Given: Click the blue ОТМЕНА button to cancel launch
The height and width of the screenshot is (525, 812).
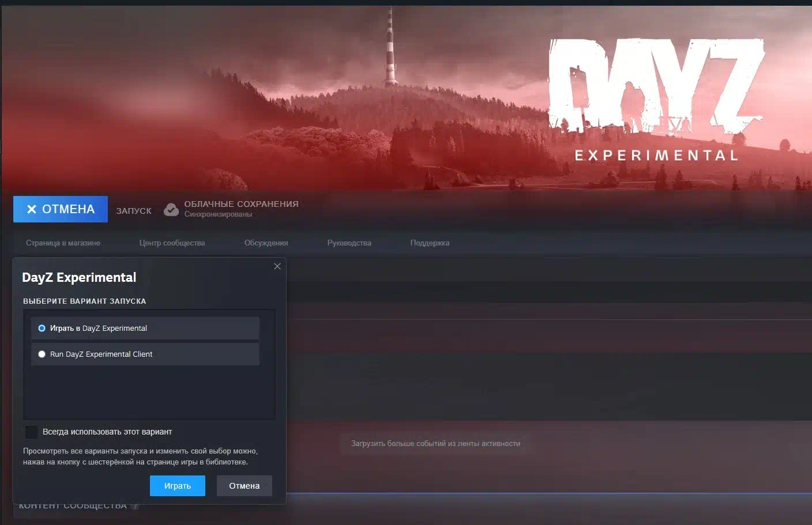Looking at the screenshot, I should (61, 209).
